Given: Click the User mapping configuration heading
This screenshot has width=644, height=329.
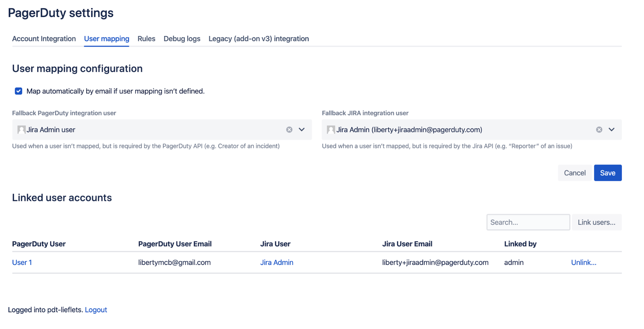Looking at the screenshot, I should coord(77,69).
